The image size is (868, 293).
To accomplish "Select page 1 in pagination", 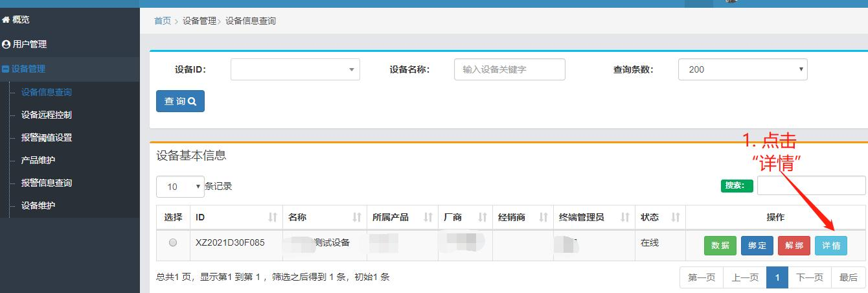I will 777,277.
